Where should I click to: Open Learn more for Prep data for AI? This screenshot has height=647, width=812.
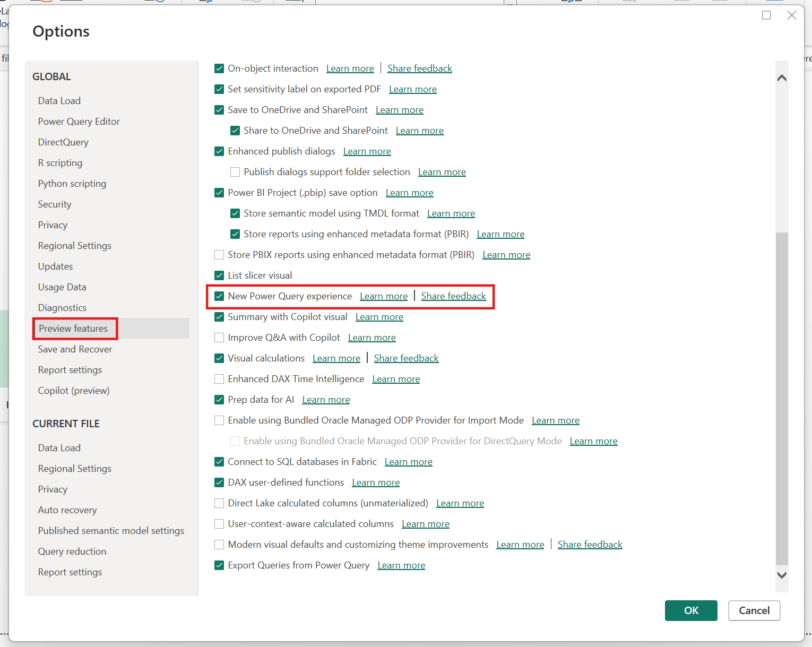pyautogui.click(x=326, y=400)
